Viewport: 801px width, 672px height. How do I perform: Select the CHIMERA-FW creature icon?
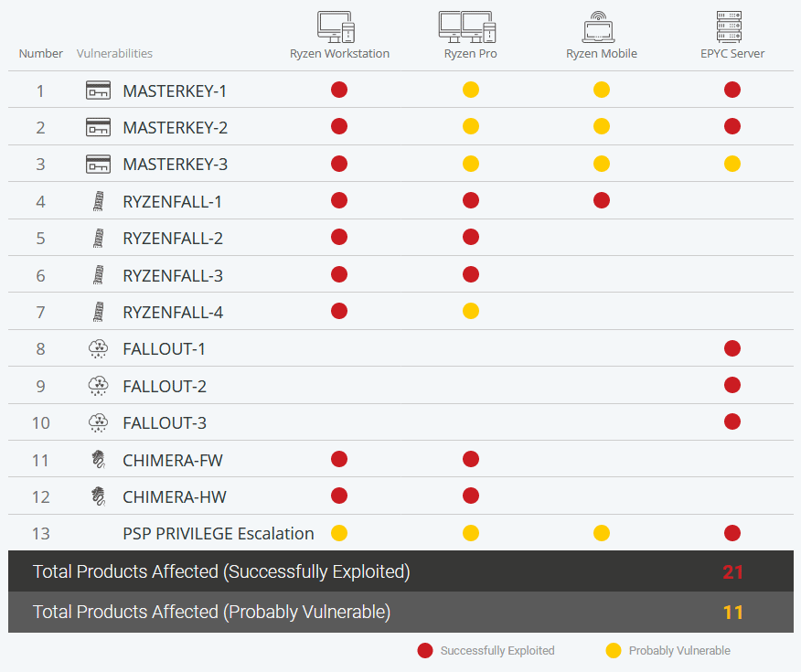pyautogui.click(x=98, y=459)
